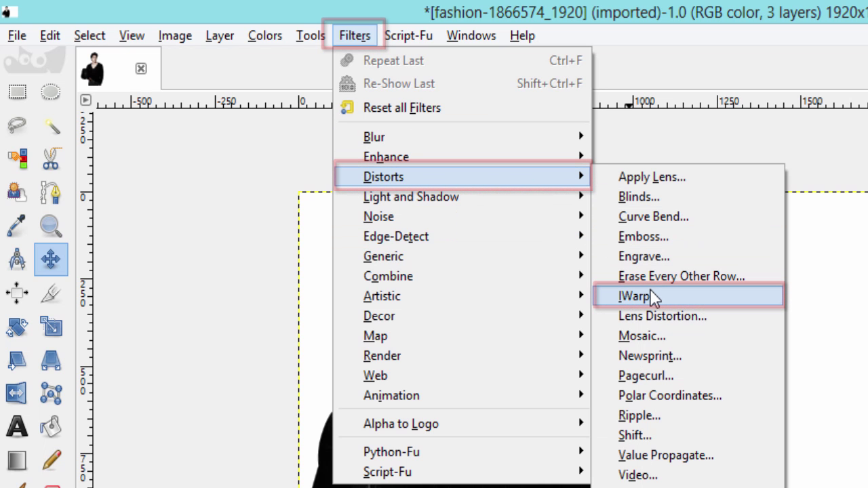Select the Shear tool
This screenshot has width=868, height=488.
pos(17,360)
